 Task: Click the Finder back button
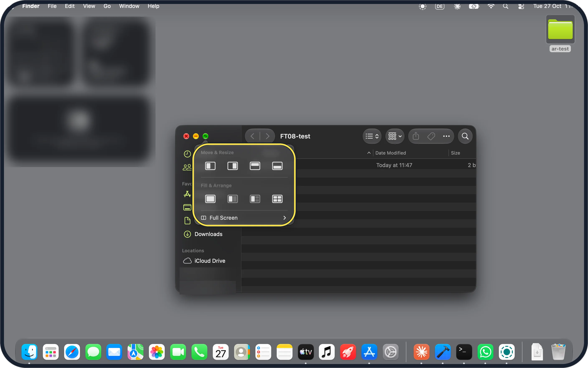tap(252, 136)
